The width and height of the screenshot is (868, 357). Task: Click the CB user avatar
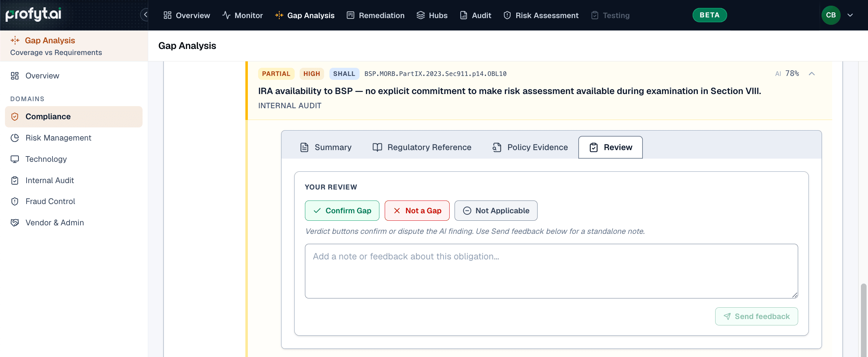(831, 15)
